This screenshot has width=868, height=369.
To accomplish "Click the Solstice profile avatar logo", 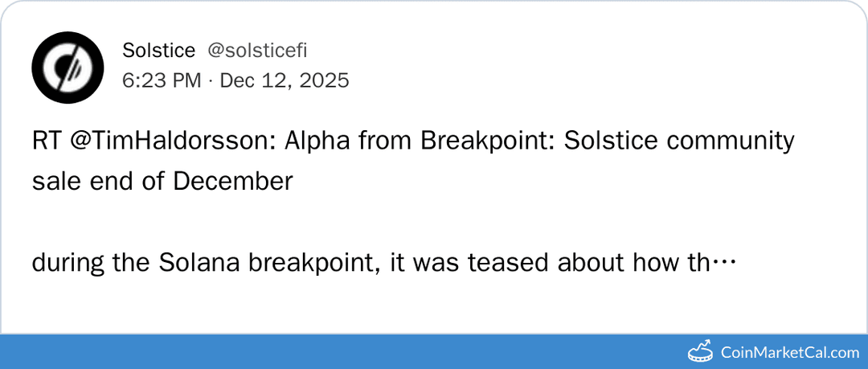I will (68, 68).
